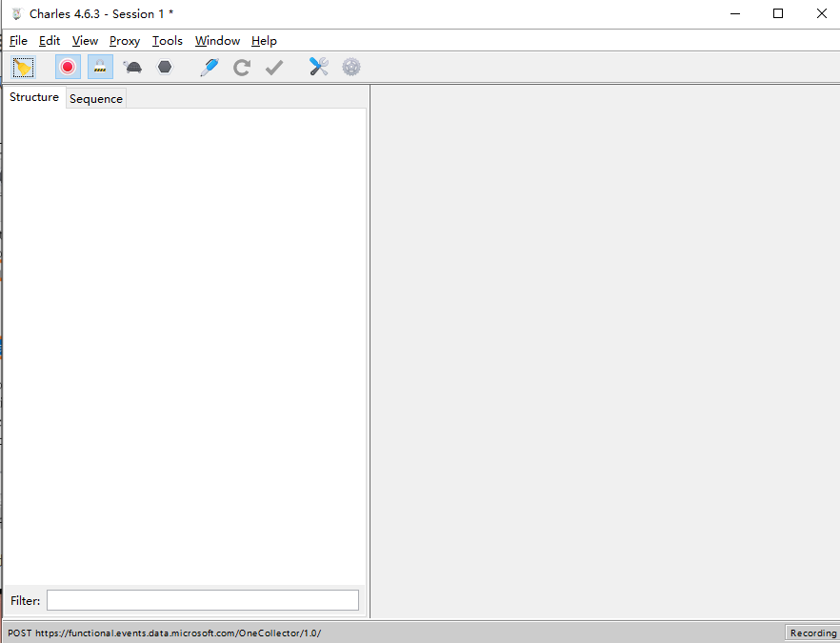Focus the Filter text field

pos(203,600)
